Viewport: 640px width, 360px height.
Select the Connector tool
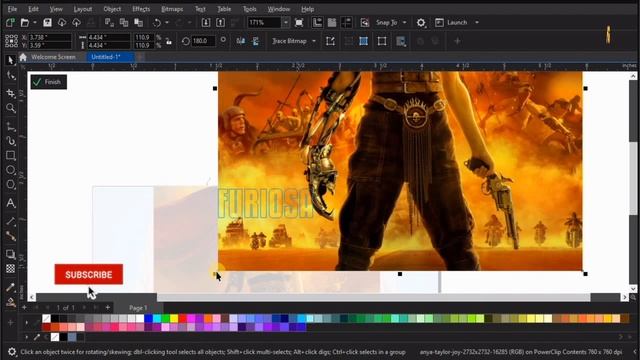click(11, 236)
